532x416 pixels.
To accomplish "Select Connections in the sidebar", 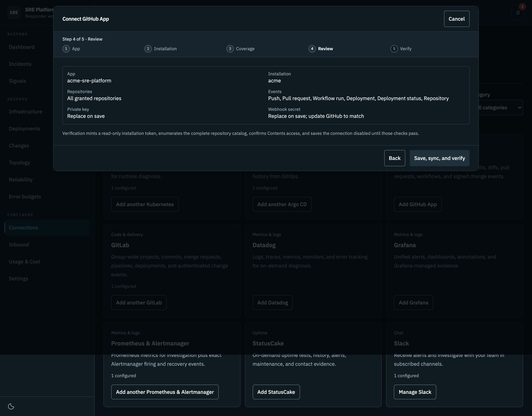I will coord(47,227).
